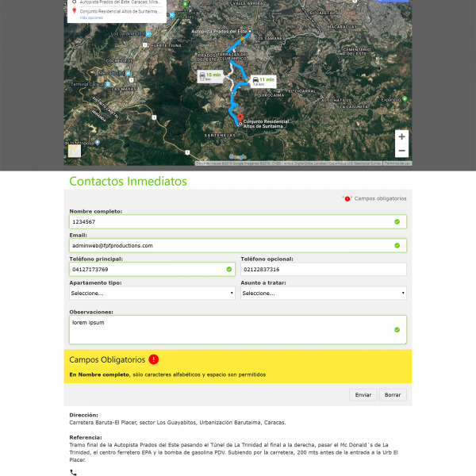Viewport: 476px width, 476px height.
Task: Click the Expanzoo green park marker
Action: coord(405,99)
